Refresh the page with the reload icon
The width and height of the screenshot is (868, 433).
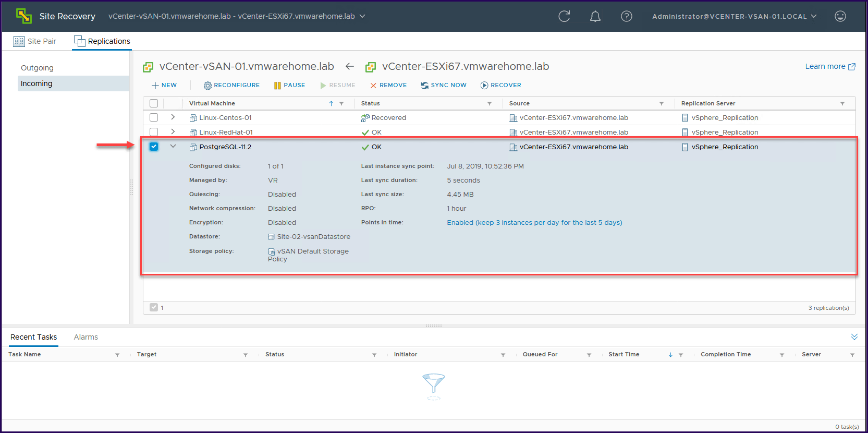[x=564, y=16]
